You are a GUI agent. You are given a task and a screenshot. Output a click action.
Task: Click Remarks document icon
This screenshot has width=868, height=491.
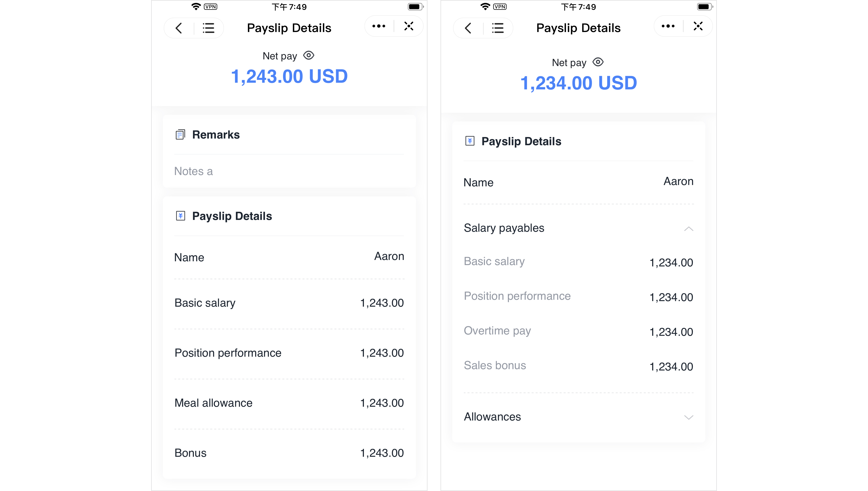pos(180,135)
